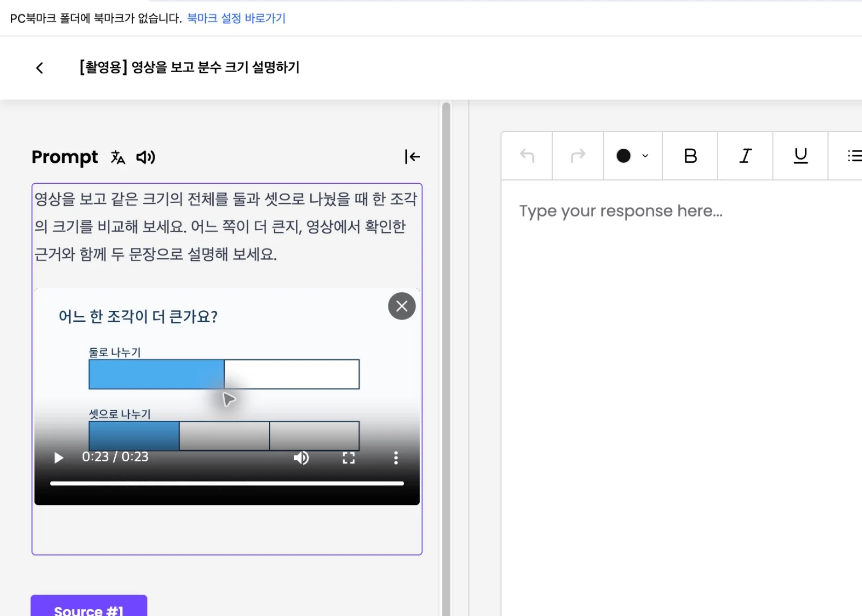
Task: Click the Source #1 button
Action: [x=89, y=606]
